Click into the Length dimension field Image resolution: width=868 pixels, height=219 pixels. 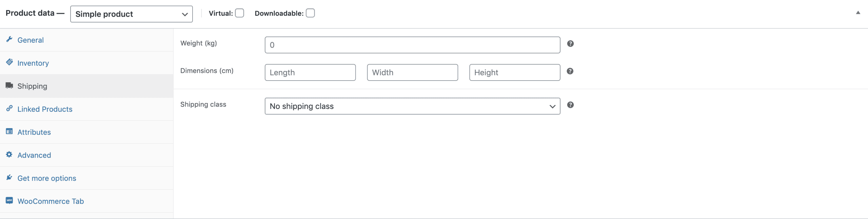(x=310, y=72)
